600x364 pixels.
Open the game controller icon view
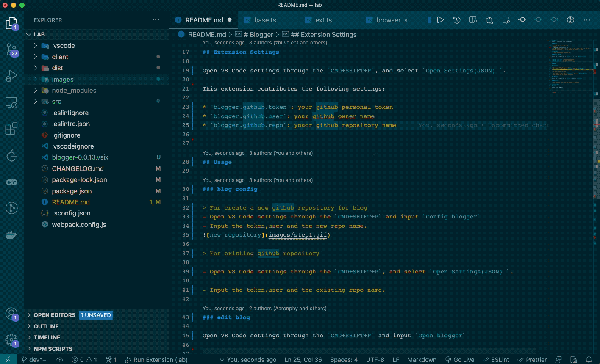pos(11,182)
